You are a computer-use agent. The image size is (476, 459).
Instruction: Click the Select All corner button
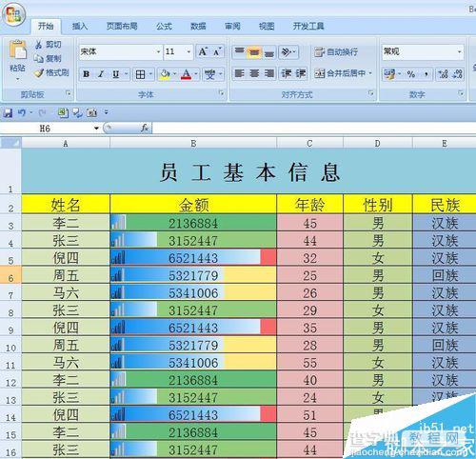click(10, 143)
